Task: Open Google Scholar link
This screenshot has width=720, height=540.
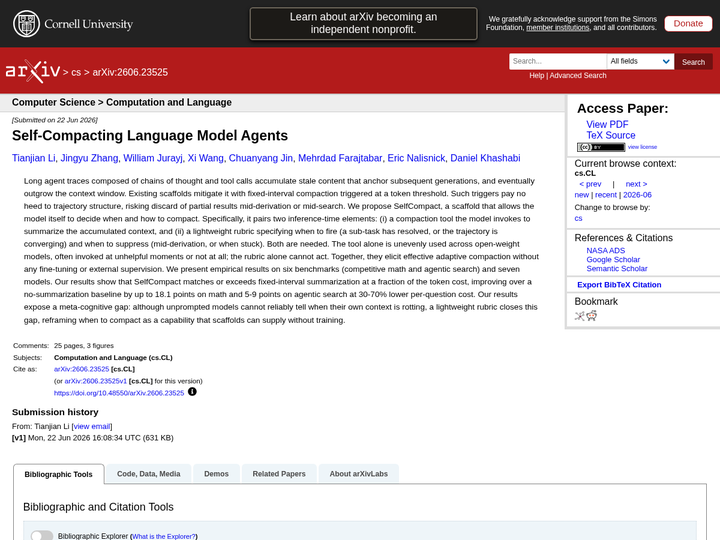Action: (613, 260)
